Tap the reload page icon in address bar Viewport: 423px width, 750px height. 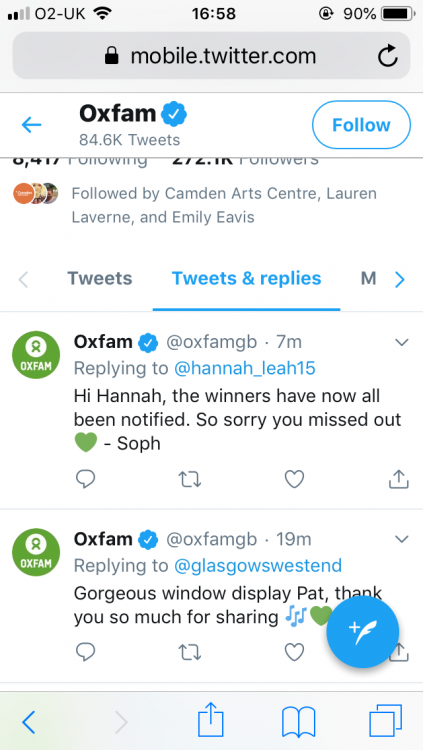coord(388,56)
